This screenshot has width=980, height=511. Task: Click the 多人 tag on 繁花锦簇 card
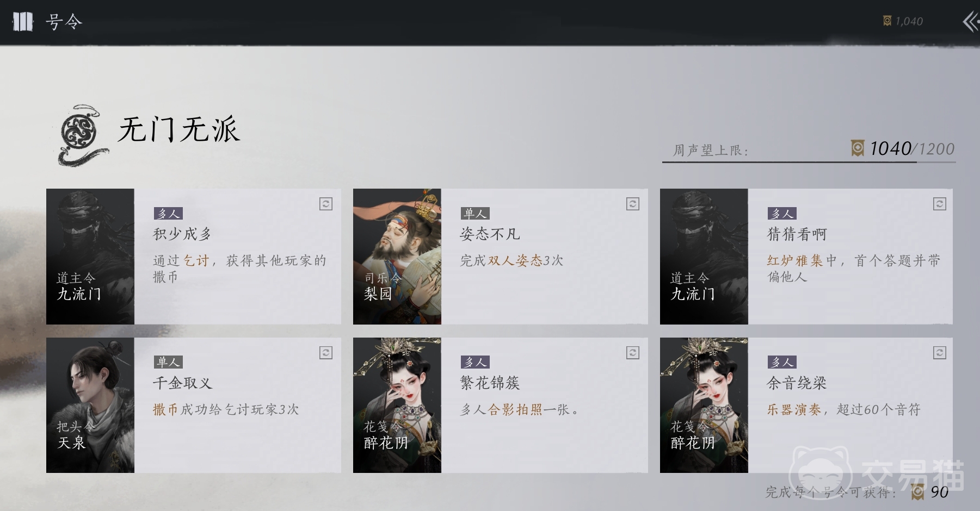click(x=475, y=362)
